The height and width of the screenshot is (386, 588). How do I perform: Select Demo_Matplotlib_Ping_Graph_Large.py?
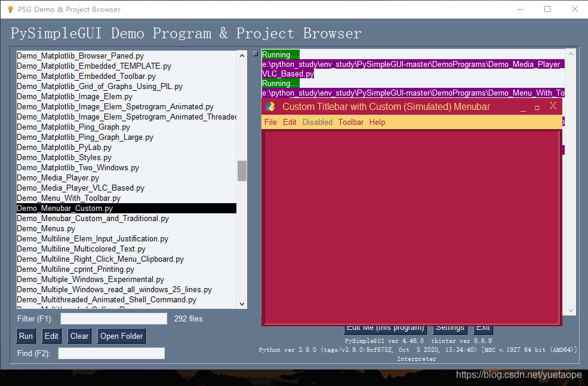[127, 137]
